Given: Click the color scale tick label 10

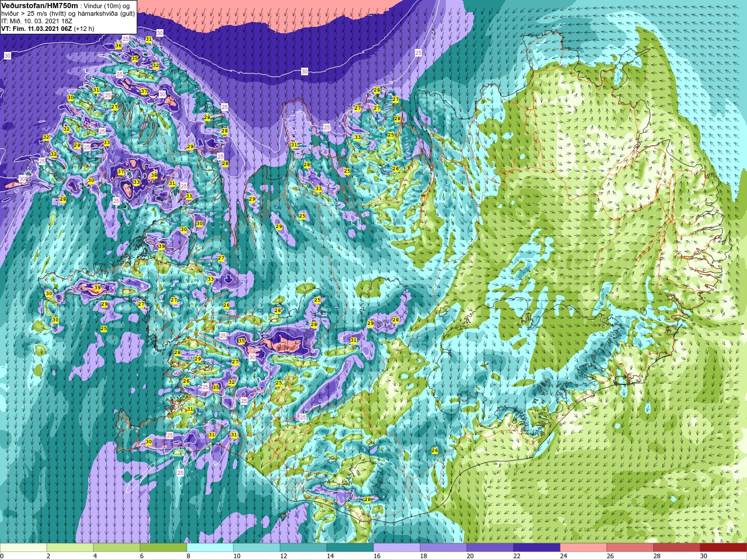Looking at the screenshot, I should click(237, 556).
